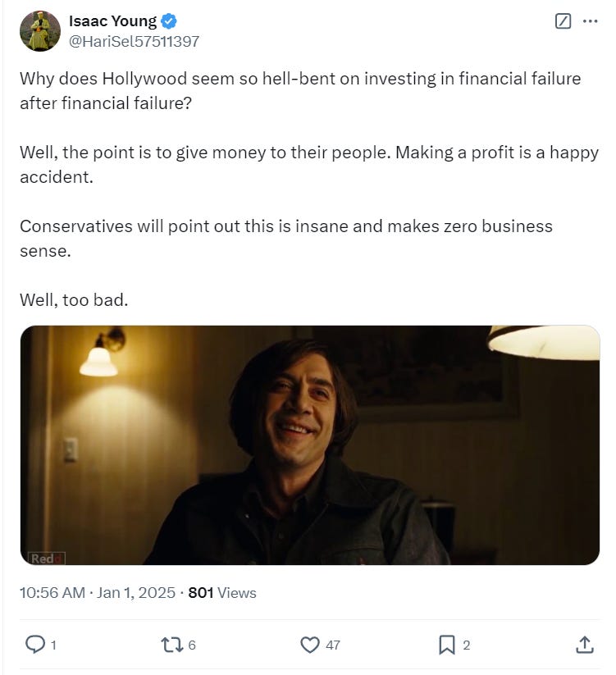616x675 pixels.
Task: Like the tweet with the heart icon
Action: (309, 645)
